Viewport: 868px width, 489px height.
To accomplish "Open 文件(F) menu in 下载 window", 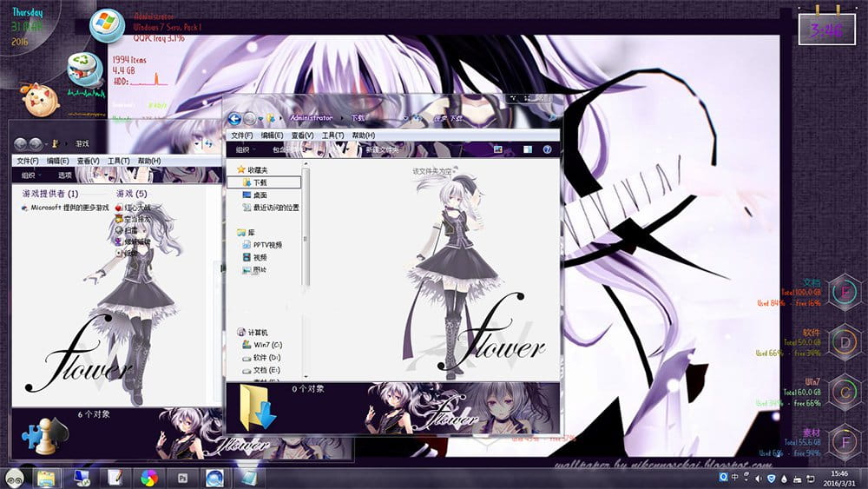I will click(242, 135).
